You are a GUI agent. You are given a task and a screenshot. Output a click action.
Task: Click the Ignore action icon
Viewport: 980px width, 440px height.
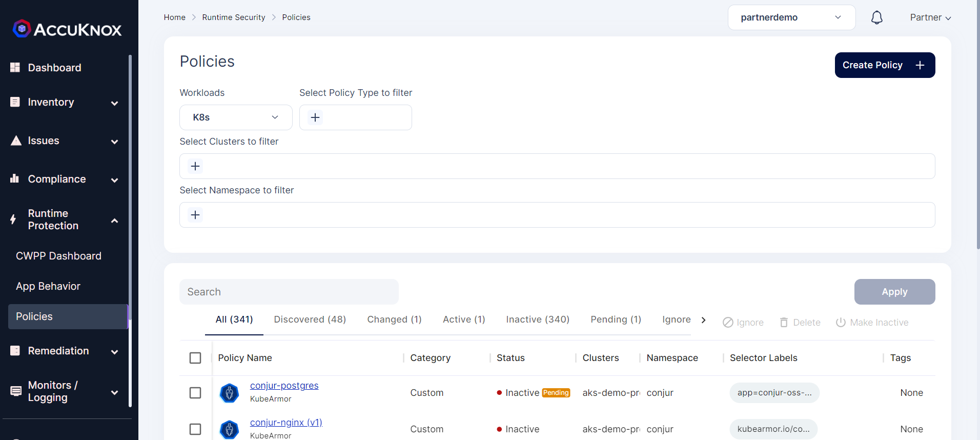(728, 323)
